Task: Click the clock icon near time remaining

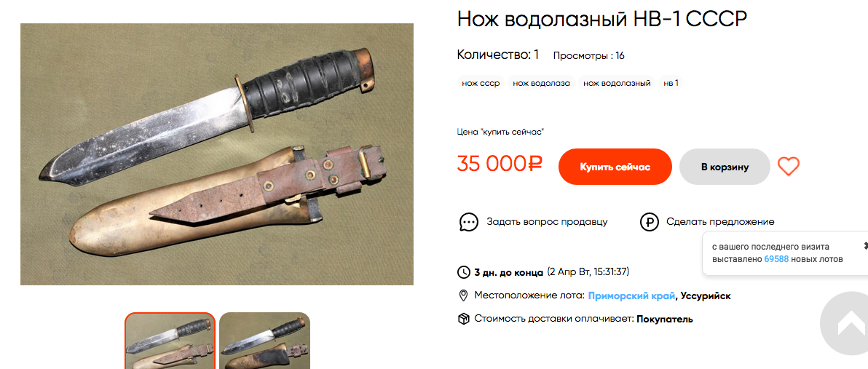Action: pyautogui.click(x=463, y=272)
